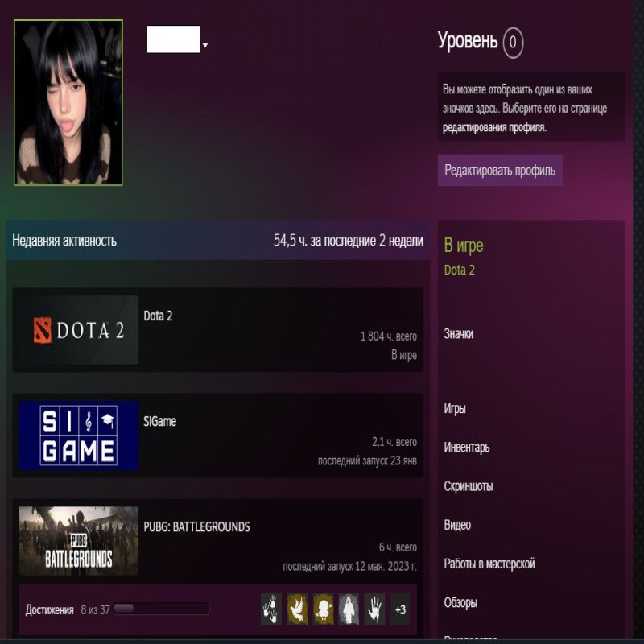Click the single handprint achievement icon
The height and width of the screenshot is (644, 644).
pos(374,609)
